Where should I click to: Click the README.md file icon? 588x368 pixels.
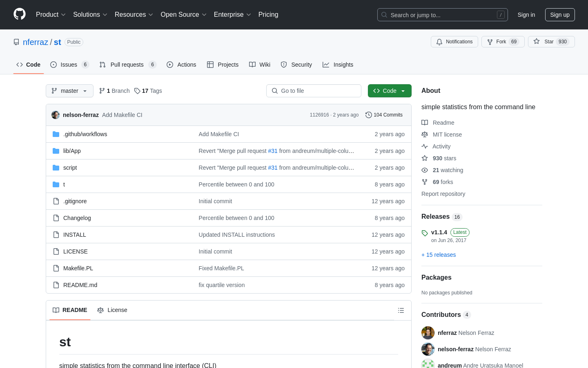tap(56, 285)
